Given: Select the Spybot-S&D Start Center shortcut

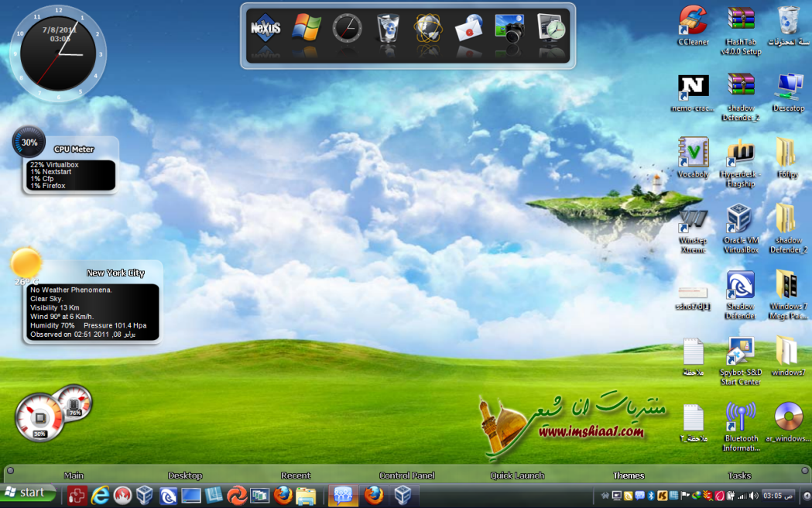Looking at the screenshot, I should pyautogui.click(x=741, y=361).
